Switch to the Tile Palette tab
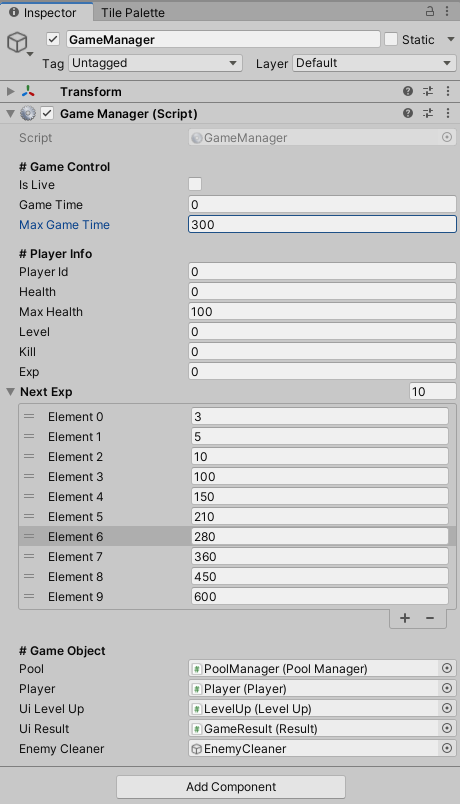 coord(133,12)
